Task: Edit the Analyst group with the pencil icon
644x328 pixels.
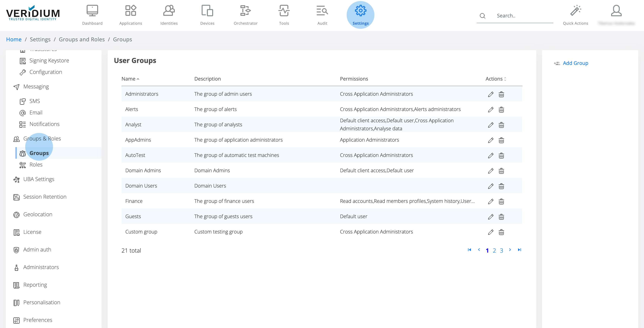Action: pyautogui.click(x=490, y=125)
